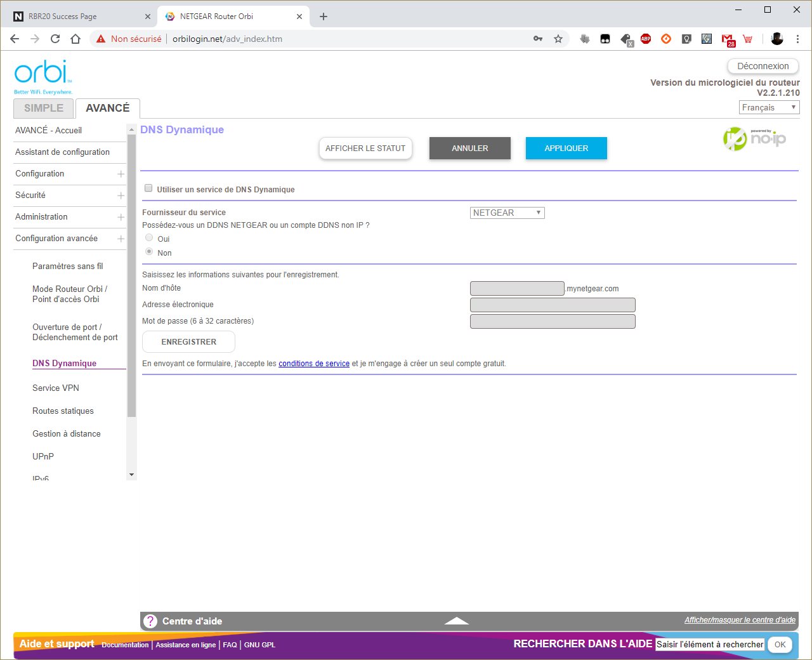Switch to the SIMPLE tab
812x660 pixels.
pos(44,109)
